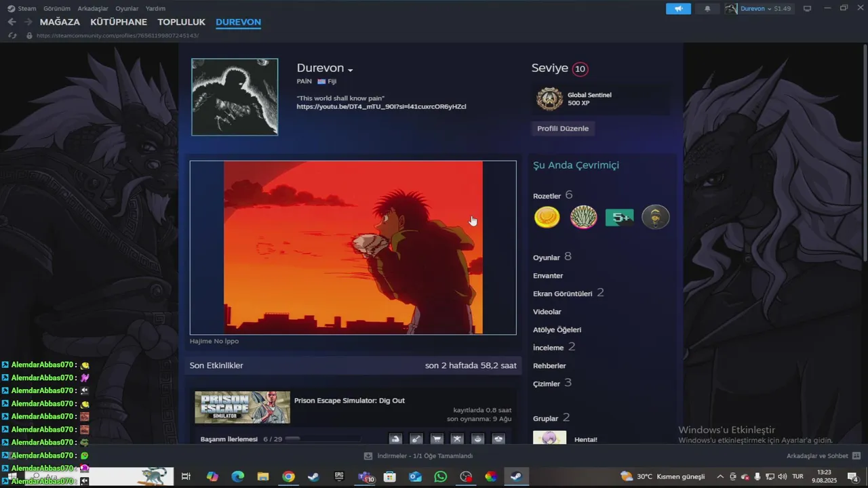Expand the Durevon profile name dropdown
Viewport: 868px width, 488px height.
pos(351,70)
